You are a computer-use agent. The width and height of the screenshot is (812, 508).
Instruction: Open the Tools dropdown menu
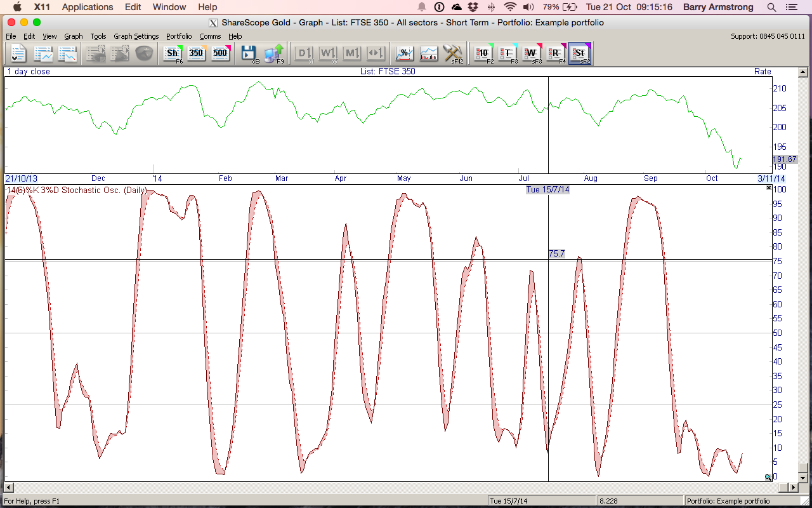[x=98, y=36]
